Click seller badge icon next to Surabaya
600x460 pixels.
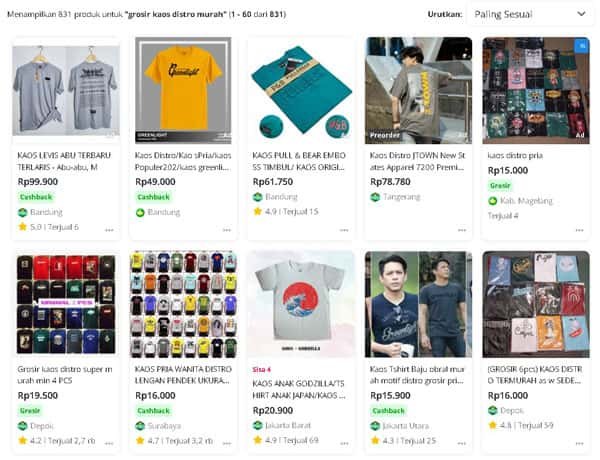140,426
